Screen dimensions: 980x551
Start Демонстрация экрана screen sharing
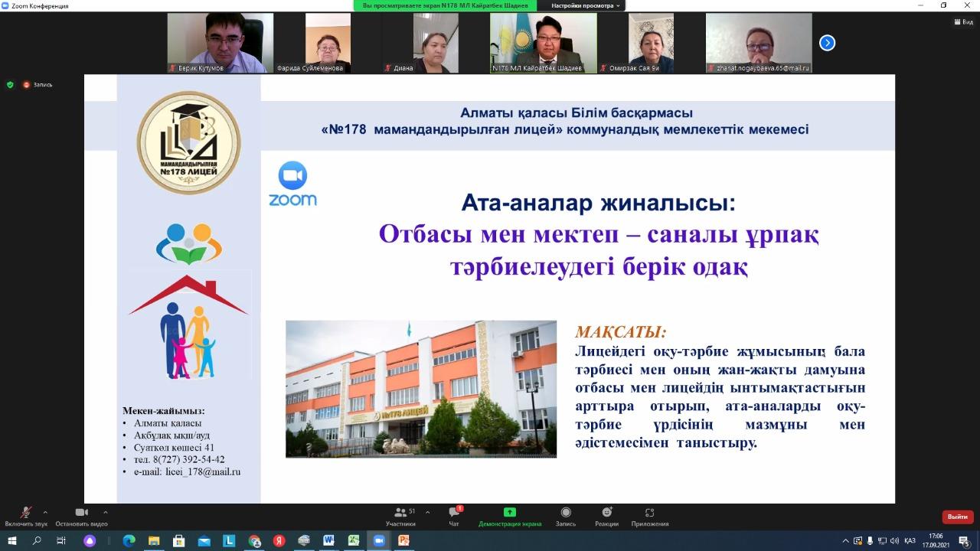click(x=509, y=517)
